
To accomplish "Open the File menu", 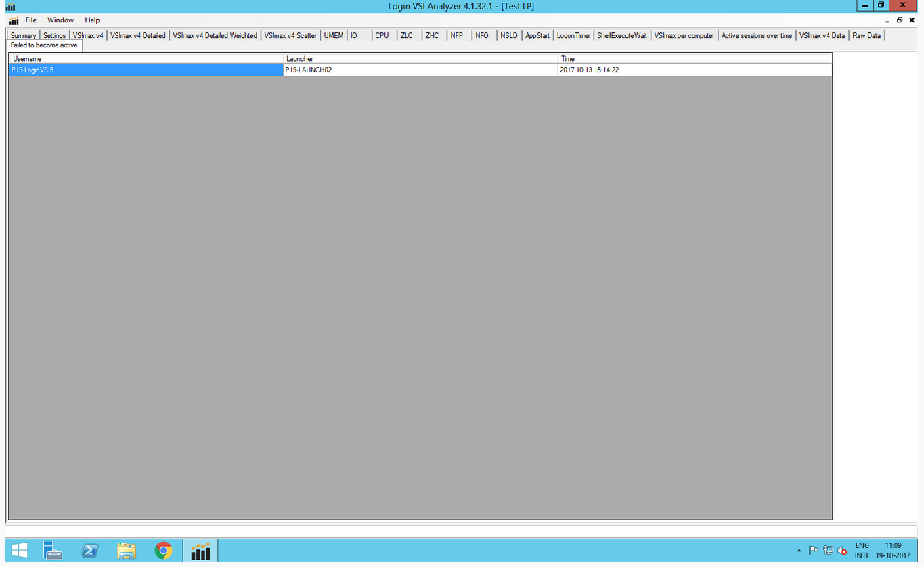I will (x=31, y=20).
